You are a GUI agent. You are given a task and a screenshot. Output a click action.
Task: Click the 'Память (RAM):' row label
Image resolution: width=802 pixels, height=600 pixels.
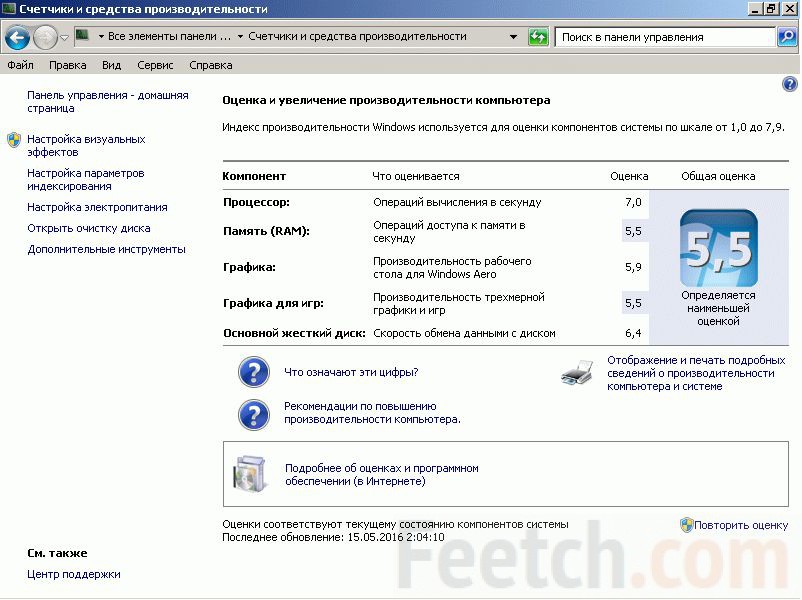(266, 231)
